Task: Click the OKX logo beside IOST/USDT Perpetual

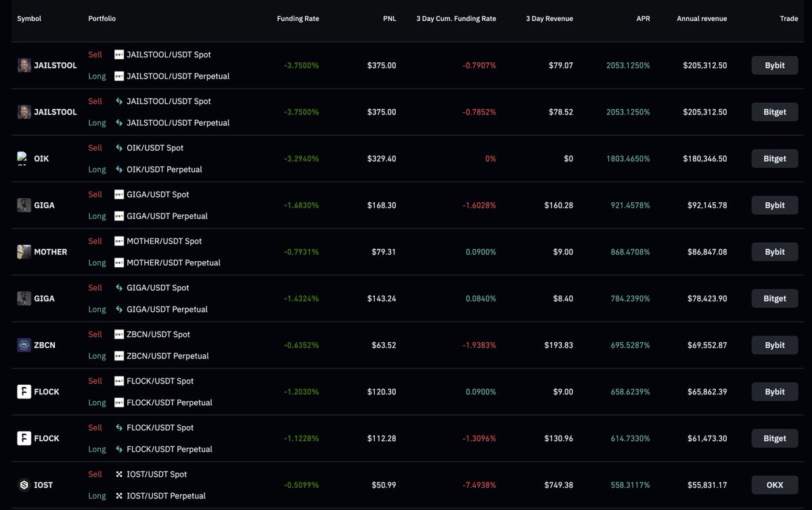Action: (x=119, y=496)
